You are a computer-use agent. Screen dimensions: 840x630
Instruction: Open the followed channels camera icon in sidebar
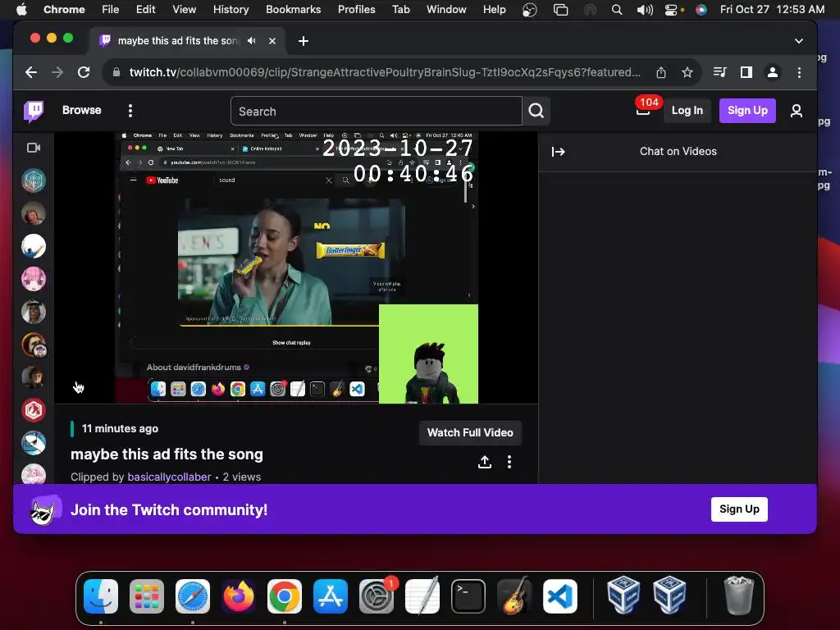pos(34,148)
